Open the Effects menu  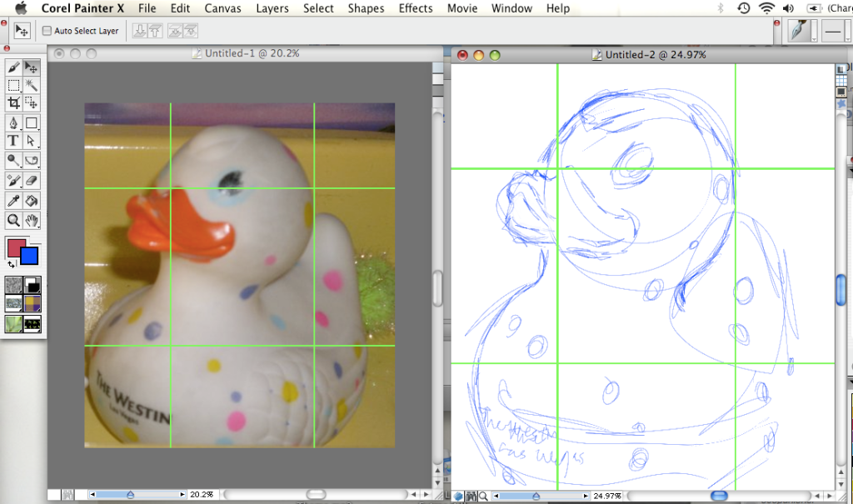415,8
